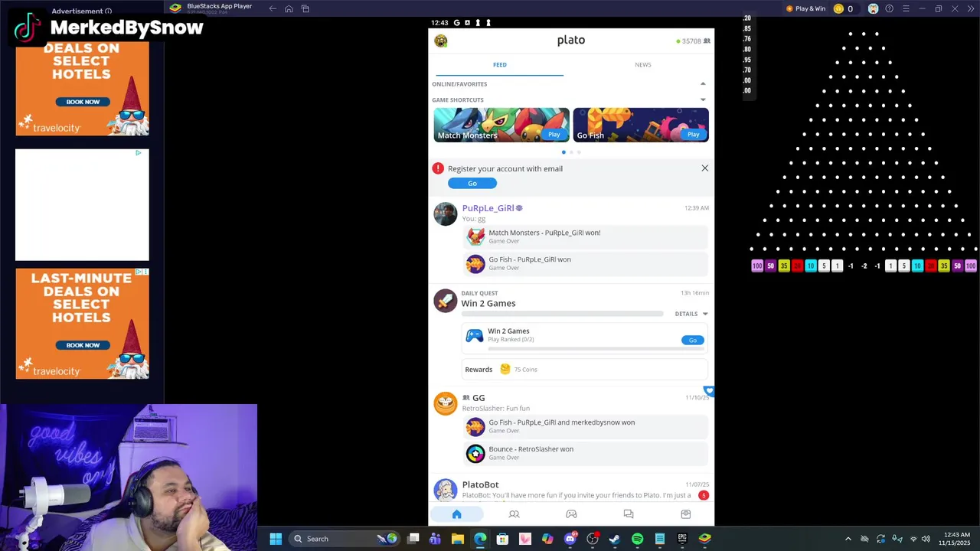The image size is (980, 551).
Task: Open profile avatar at top-left of Plato
Action: tap(441, 41)
